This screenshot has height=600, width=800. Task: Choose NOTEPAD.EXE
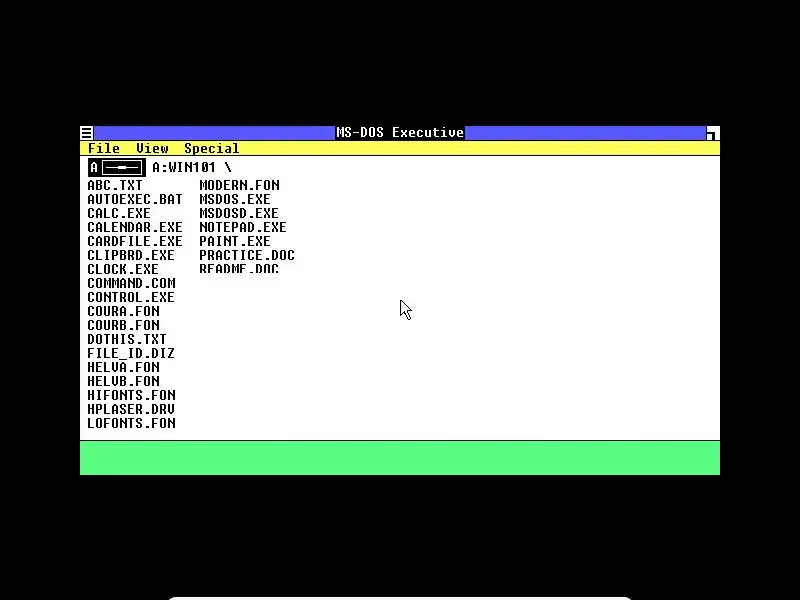coord(243,227)
